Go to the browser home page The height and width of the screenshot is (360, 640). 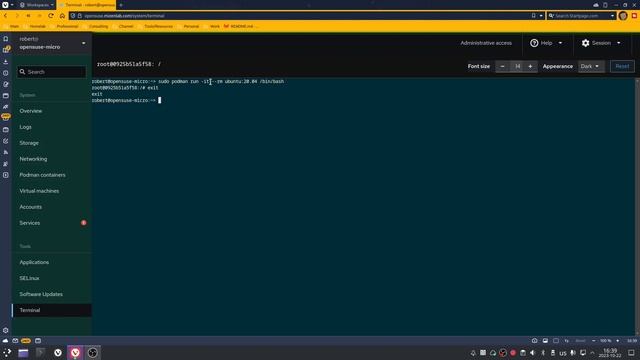click(62, 16)
